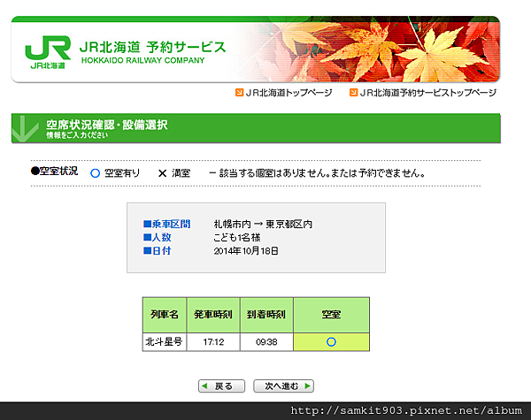Open the JR北海道予約サービストップページ link
This screenshot has width=531, height=420.
[x=428, y=93]
